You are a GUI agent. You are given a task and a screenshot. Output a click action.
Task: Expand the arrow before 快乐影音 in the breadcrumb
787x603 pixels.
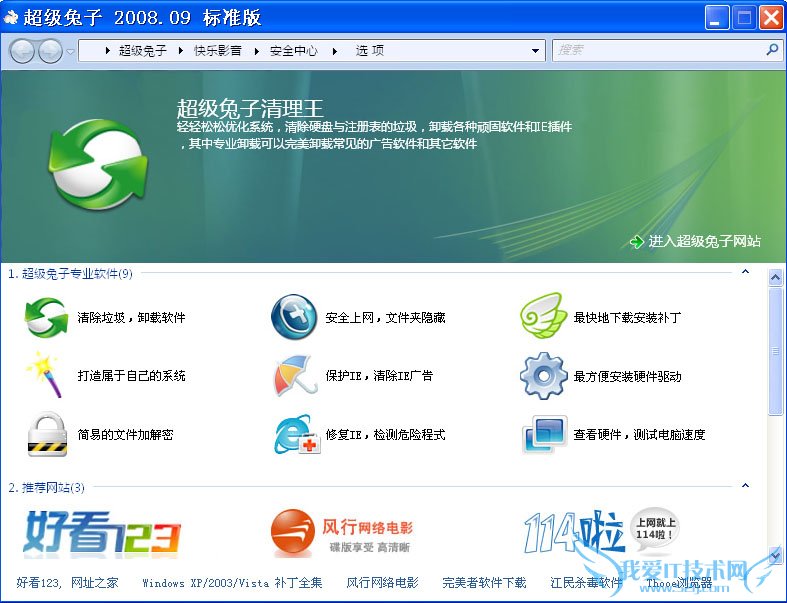point(181,50)
